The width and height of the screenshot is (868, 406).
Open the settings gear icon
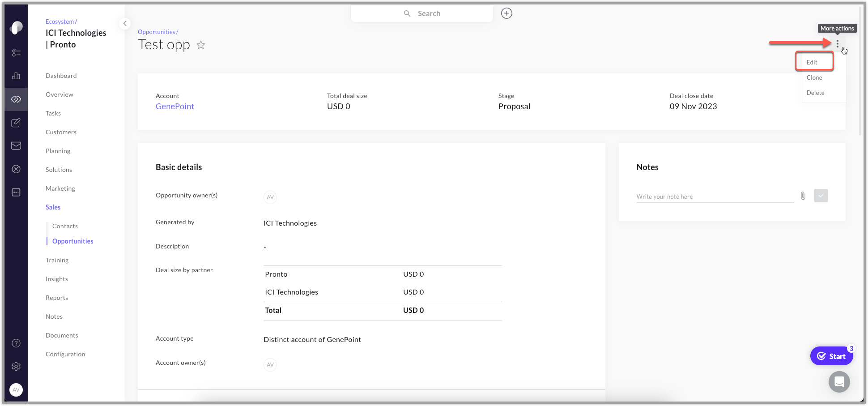[x=16, y=367]
